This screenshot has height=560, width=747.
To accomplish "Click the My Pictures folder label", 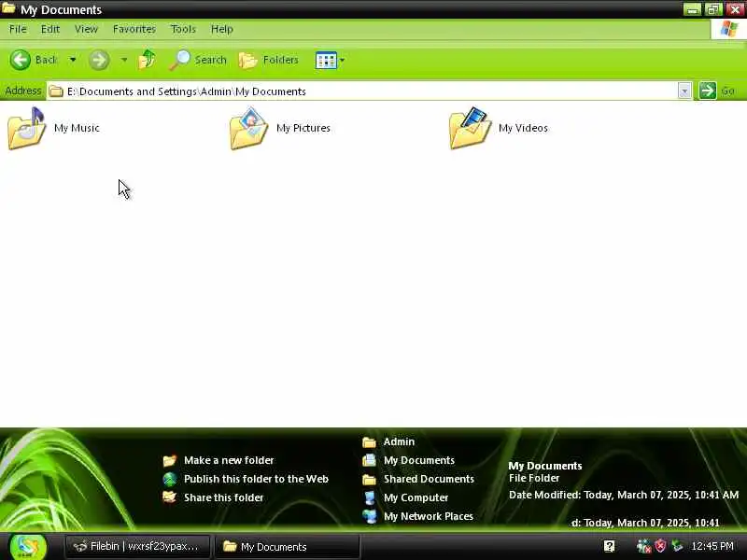I will pyautogui.click(x=303, y=128).
